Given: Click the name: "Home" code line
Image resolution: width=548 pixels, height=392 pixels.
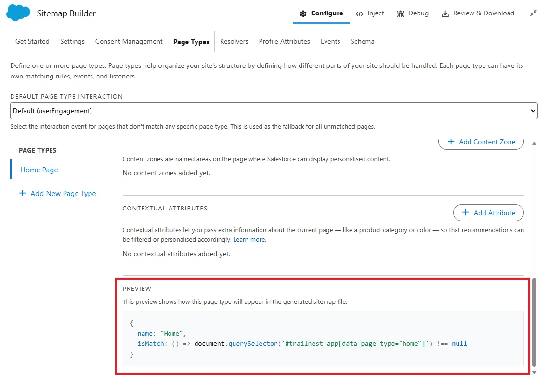Looking at the screenshot, I should [162, 334].
